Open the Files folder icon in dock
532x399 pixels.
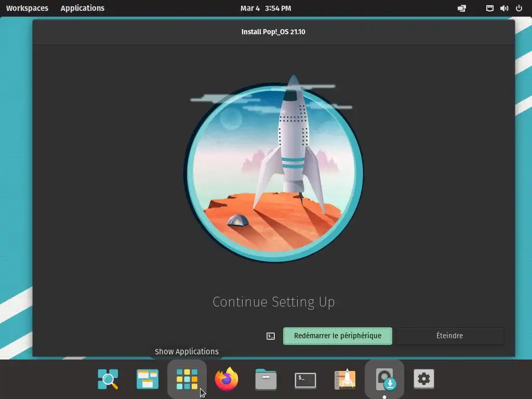[x=265, y=379]
